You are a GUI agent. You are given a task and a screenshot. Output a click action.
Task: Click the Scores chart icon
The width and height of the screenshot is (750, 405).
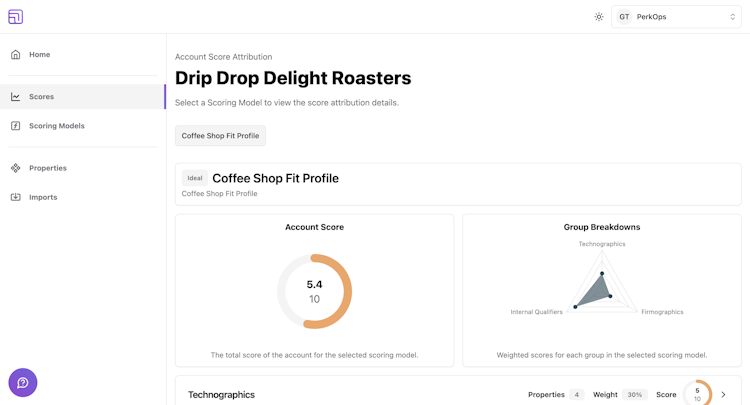point(15,97)
